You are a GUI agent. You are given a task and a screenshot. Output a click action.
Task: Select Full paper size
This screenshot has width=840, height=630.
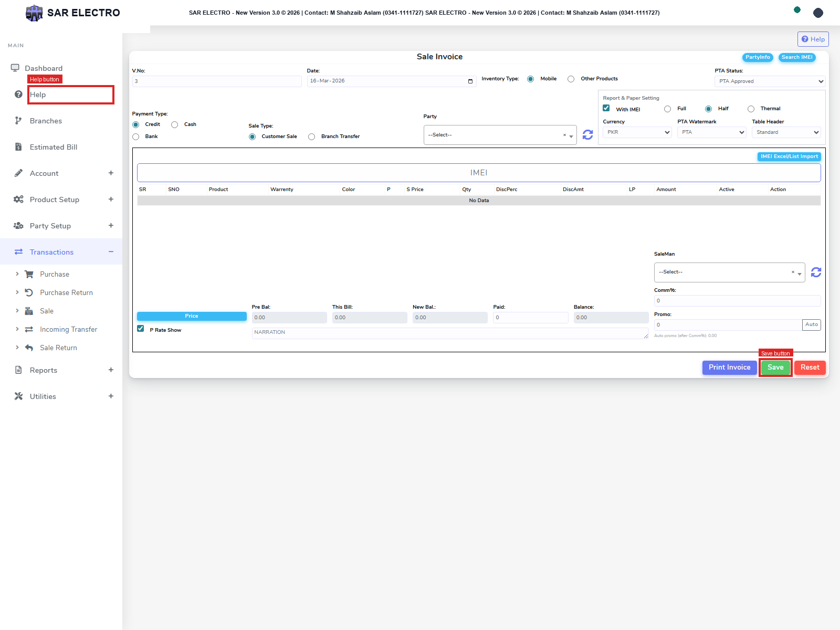click(x=667, y=109)
